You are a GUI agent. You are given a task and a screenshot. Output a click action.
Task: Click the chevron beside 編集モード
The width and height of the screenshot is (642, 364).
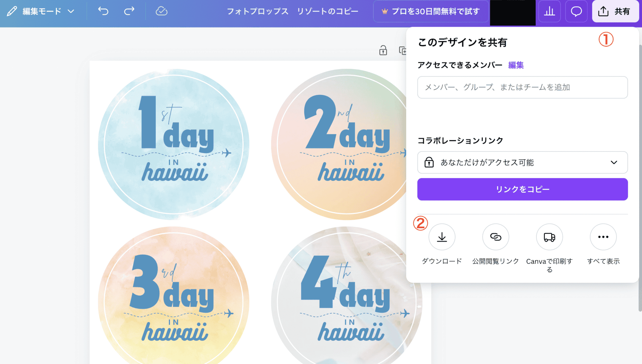point(71,11)
